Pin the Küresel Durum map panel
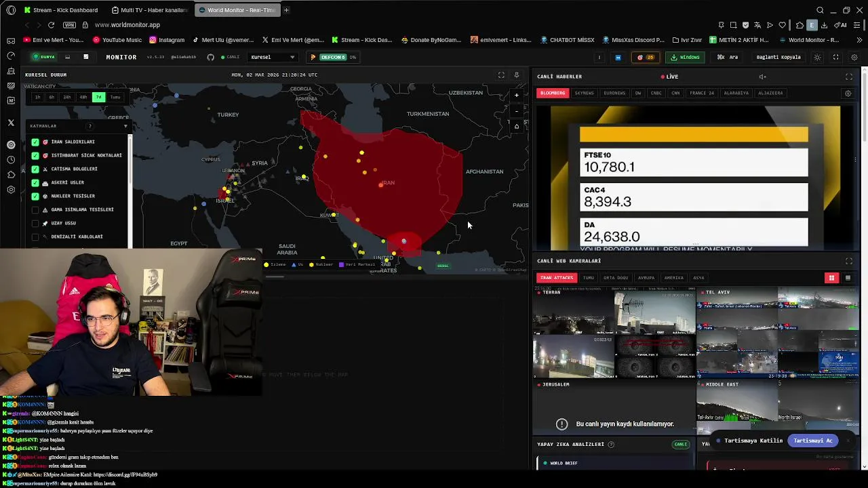868x488 pixels. tap(517, 75)
